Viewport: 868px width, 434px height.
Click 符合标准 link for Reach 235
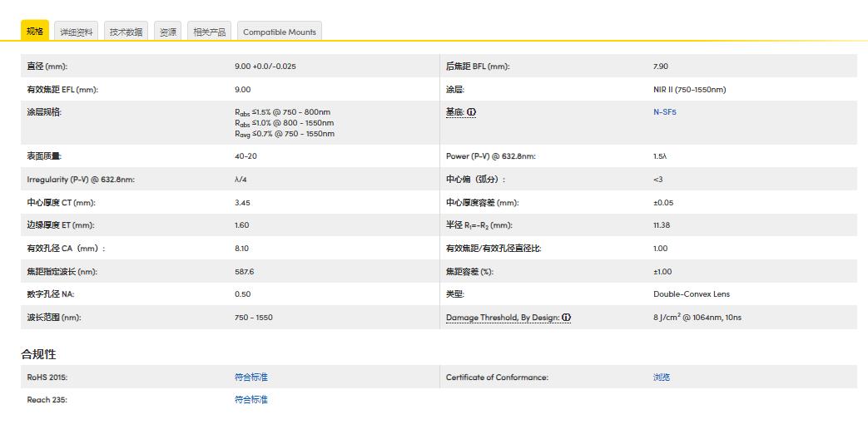click(x=251, y=400)
